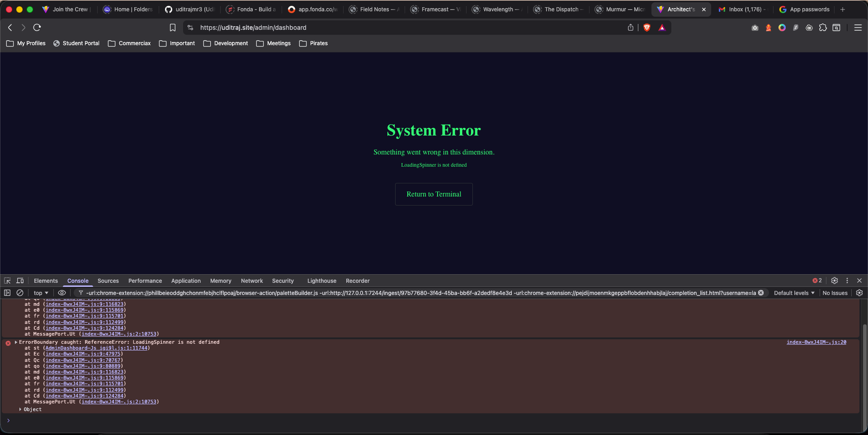Viewport: 868px width, 435px height.
Task: Open the Sources panel tab
Action: click(108, 281)
